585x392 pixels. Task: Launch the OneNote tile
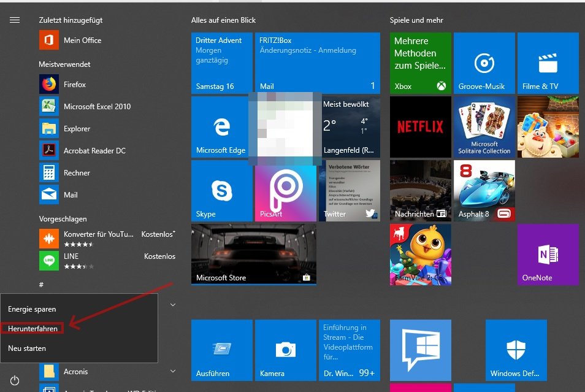[548, 255]
